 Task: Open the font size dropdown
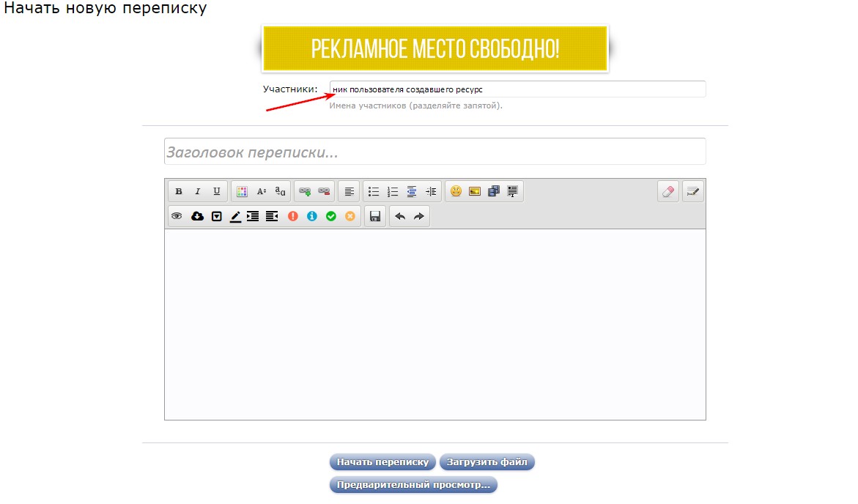(x=261, y=192)
